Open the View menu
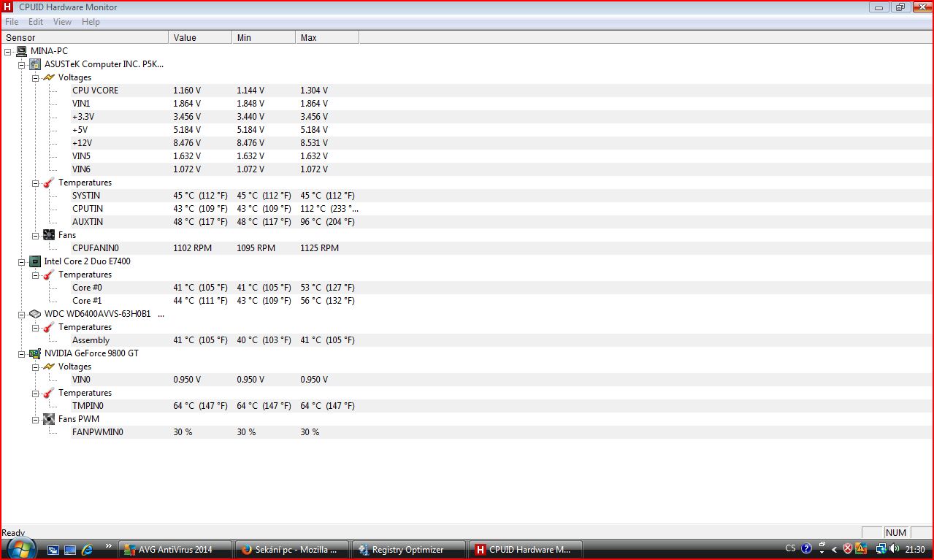 pyautogui.click(x=62, y=22)
